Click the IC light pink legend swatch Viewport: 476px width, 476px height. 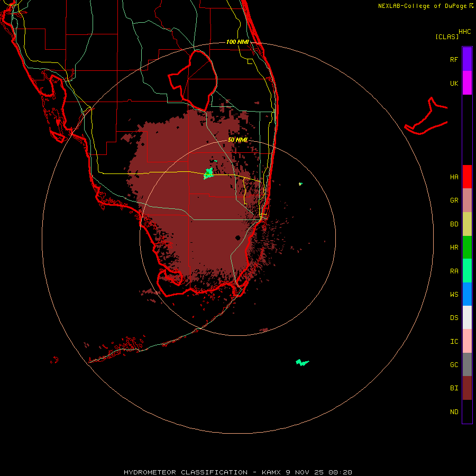[x=467, y=341]
